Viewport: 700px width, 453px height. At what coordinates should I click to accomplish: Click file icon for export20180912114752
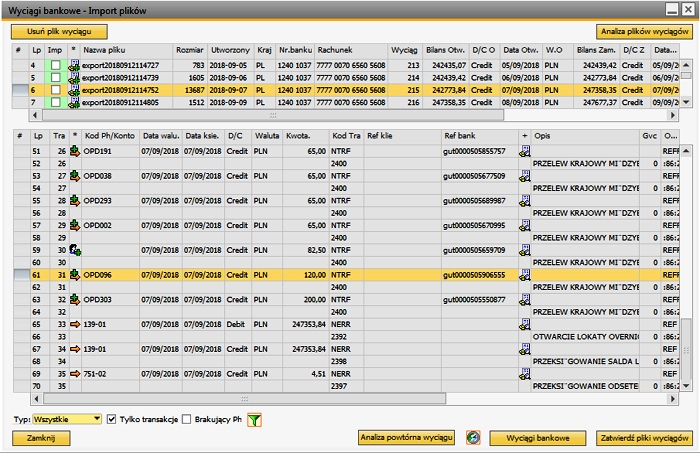click(74, 90)
